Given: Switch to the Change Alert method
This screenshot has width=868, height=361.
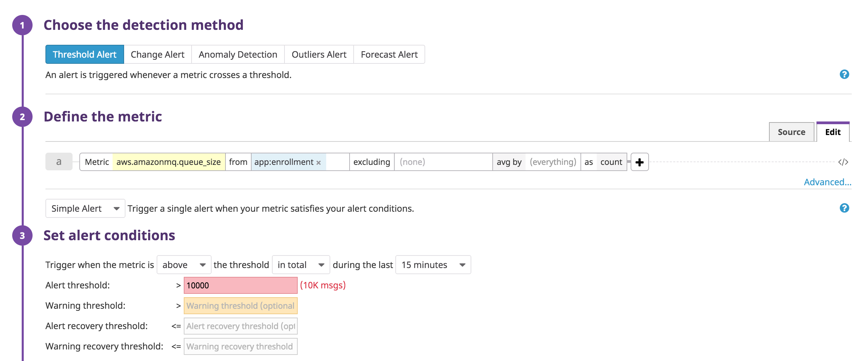Looking at the screenshot, I should tap(158, 54).
